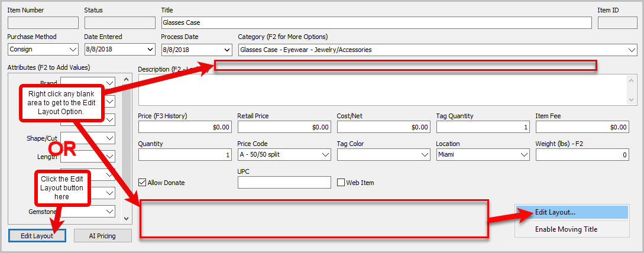
Task: Focus the UPC input box
Action: (284, 182)
